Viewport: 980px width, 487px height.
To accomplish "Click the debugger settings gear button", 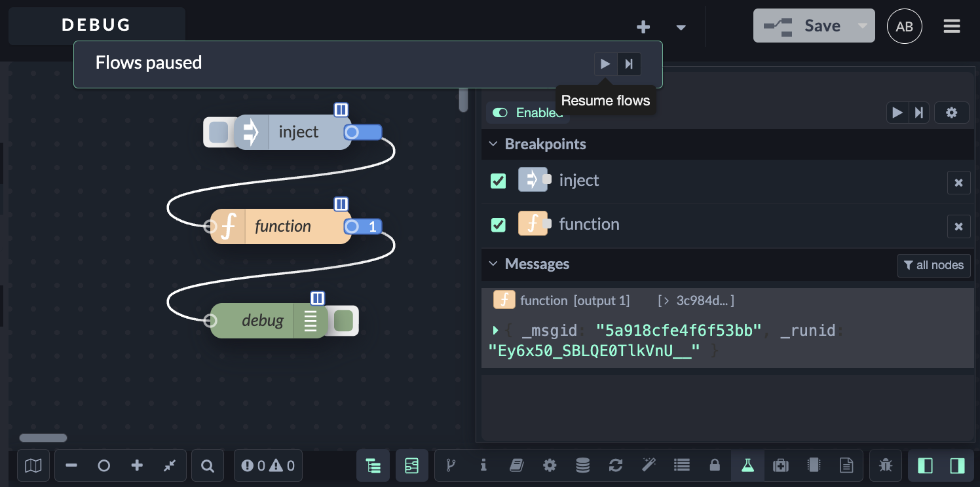I will (x=952, y=113).
